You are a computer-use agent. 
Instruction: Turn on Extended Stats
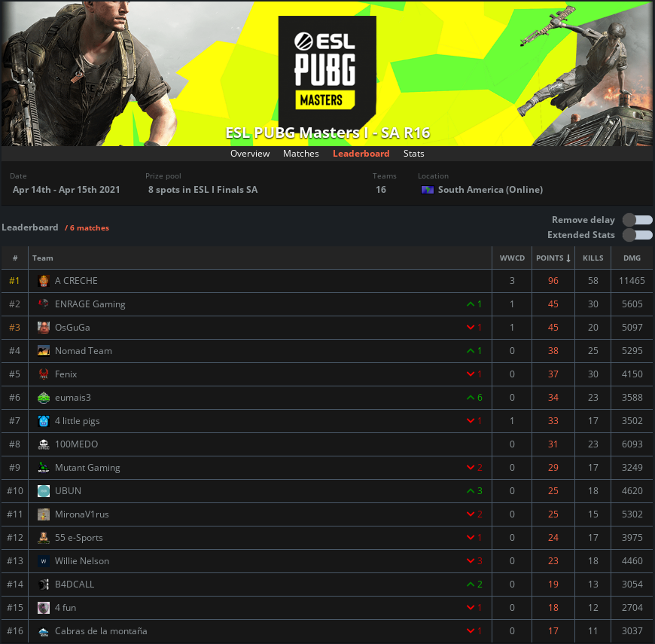637,235
